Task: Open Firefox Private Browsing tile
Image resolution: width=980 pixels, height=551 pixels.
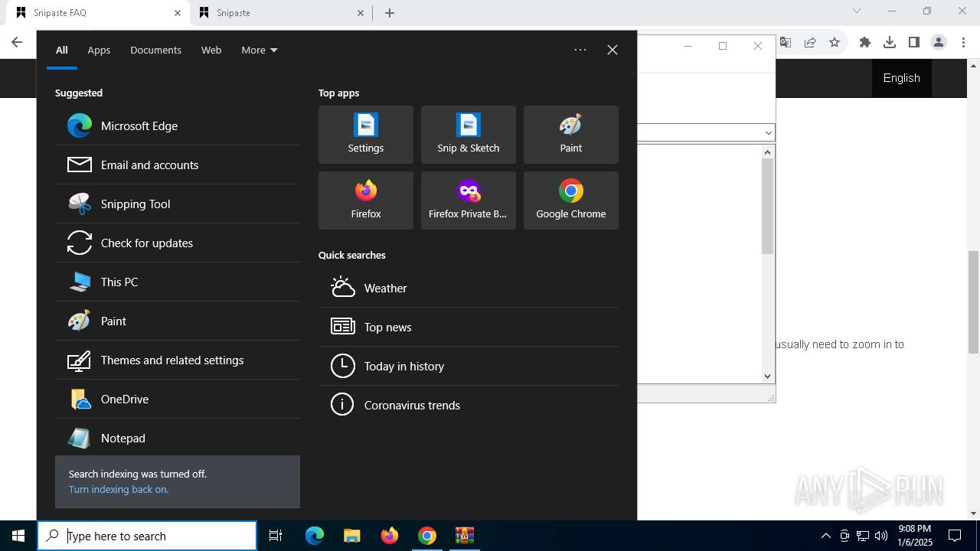Action: 469,201
